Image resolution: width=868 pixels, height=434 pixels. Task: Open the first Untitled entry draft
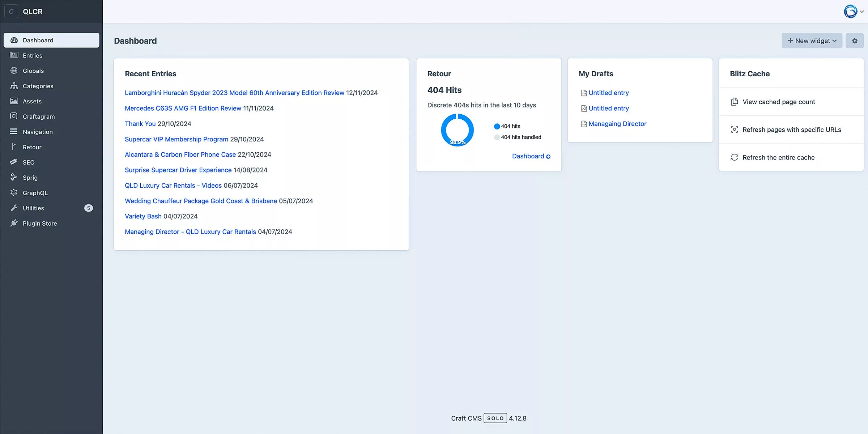point(609,93)
